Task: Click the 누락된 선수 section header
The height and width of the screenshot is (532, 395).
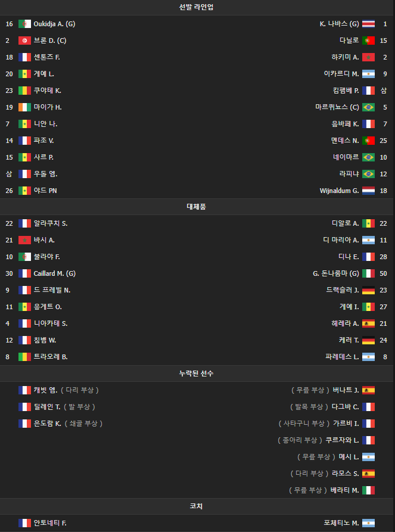Action: (197, 374)
